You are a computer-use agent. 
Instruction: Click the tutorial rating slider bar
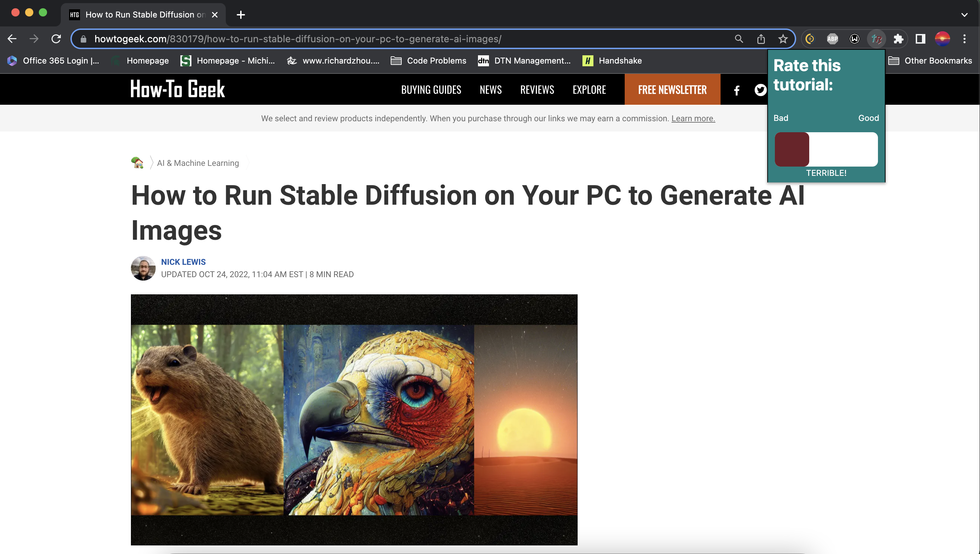[x=826, y=149]
